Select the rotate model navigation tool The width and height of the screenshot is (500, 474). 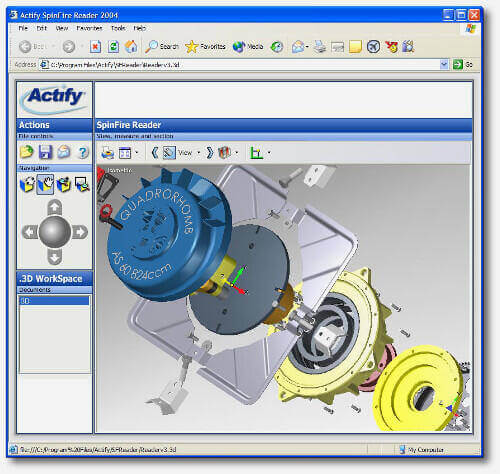pyautogui.click(x=27, y=184)
